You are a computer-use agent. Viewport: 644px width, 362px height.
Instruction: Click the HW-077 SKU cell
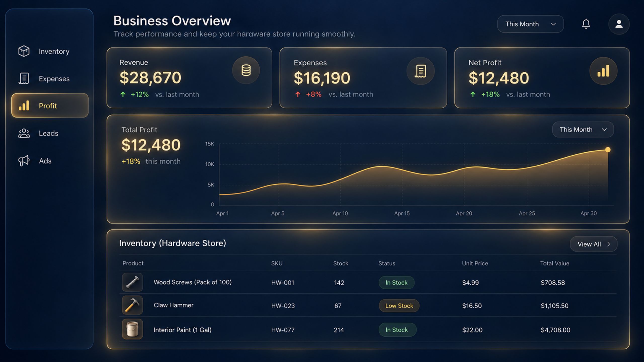coord(283,330)
